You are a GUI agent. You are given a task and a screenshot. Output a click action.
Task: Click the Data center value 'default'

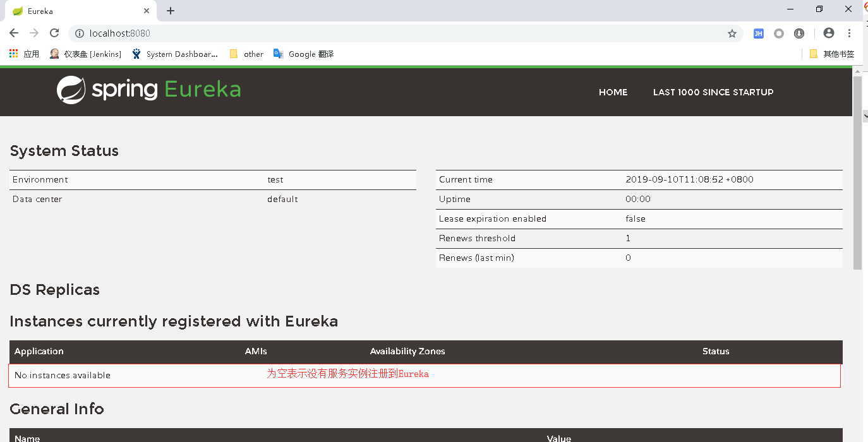282,200
